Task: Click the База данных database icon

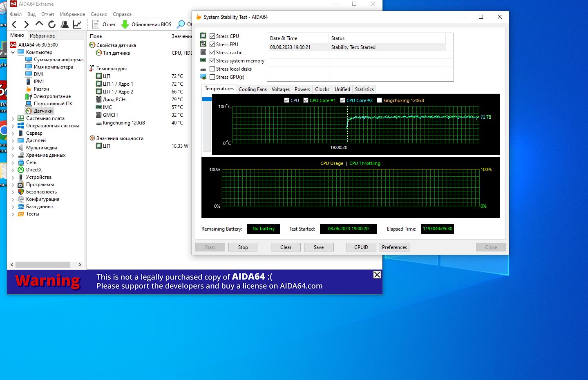Action: [21, 207]
